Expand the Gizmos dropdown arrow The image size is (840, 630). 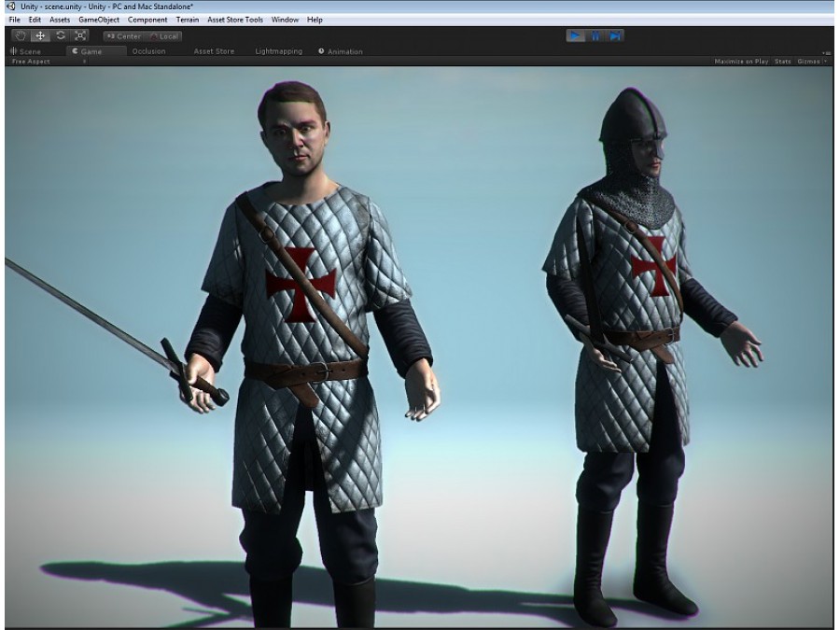click(826, 62)
